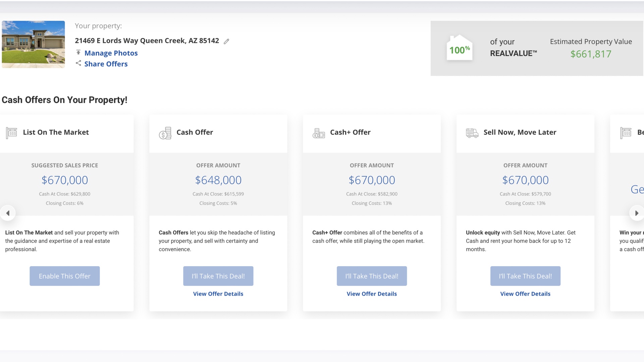The width and height of the screenshot is (644, 362).
Task: Click the List On The Market card title
Action: coord(56,132)
